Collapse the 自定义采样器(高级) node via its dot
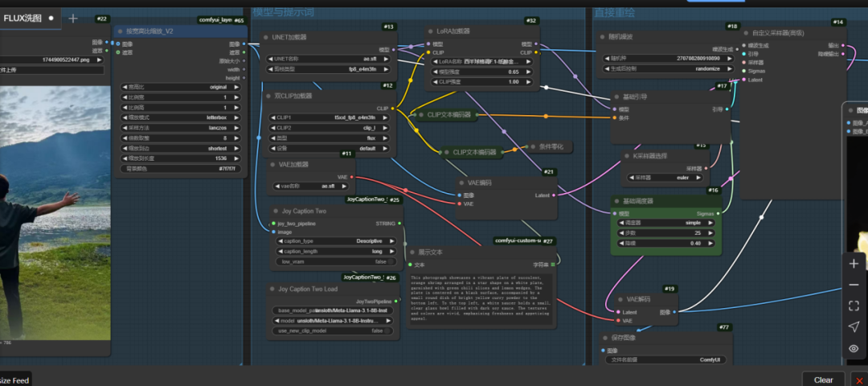868x386 pixels. [x=746, y=33]
